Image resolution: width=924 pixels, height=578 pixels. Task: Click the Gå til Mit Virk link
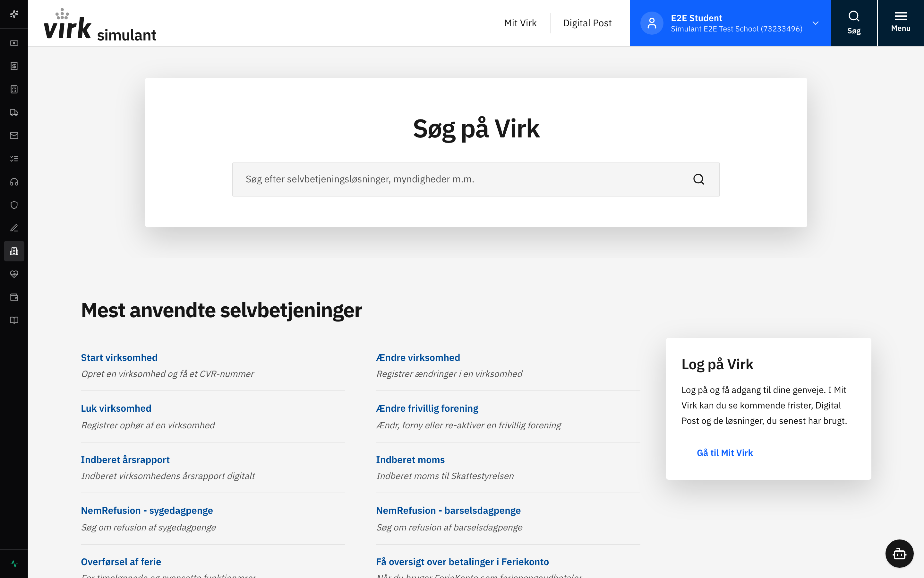[725, 453]
